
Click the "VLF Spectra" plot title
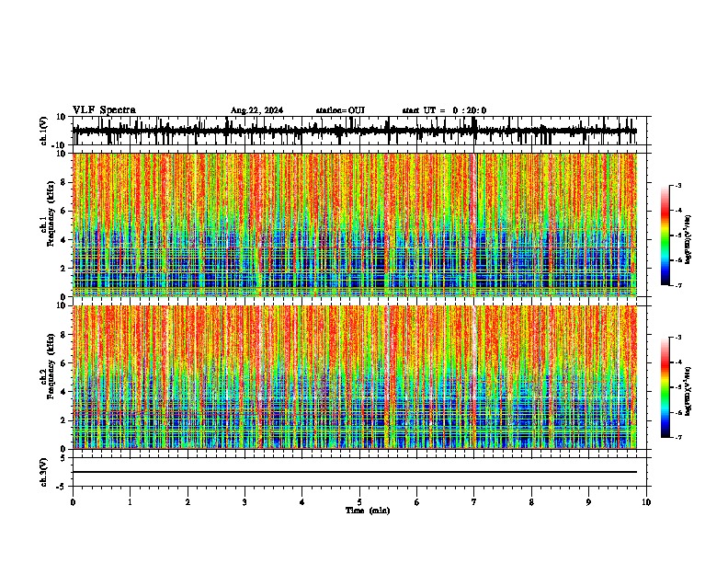104,110
